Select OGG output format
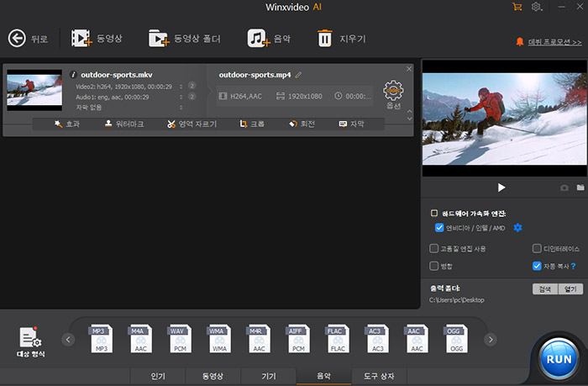 pyautogui.click(x=456, y=339)
